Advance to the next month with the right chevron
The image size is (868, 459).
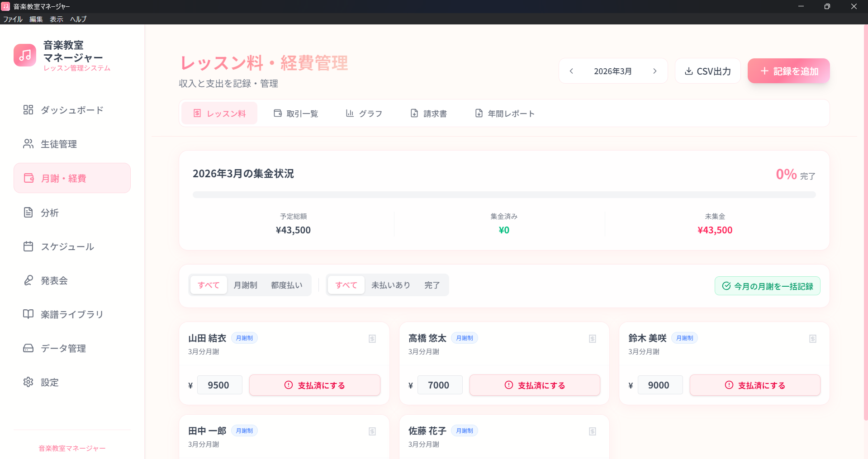click(x=655, y=71)
